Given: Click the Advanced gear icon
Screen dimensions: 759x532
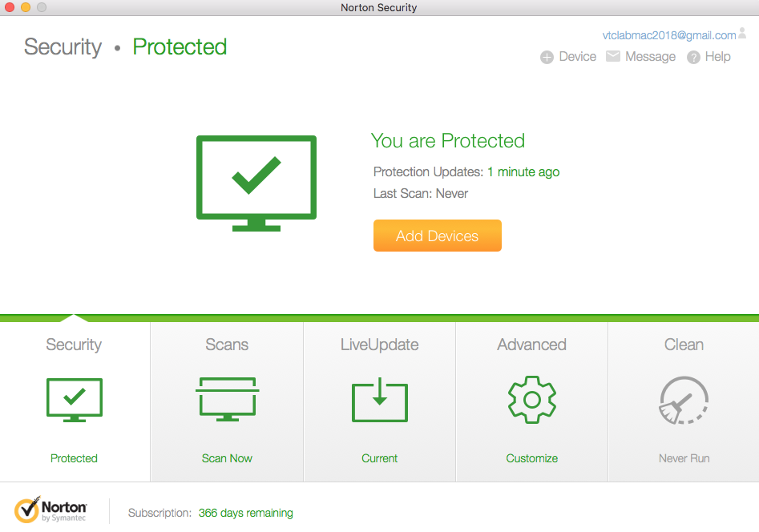Looking at the screenshot, I should 532,399.
